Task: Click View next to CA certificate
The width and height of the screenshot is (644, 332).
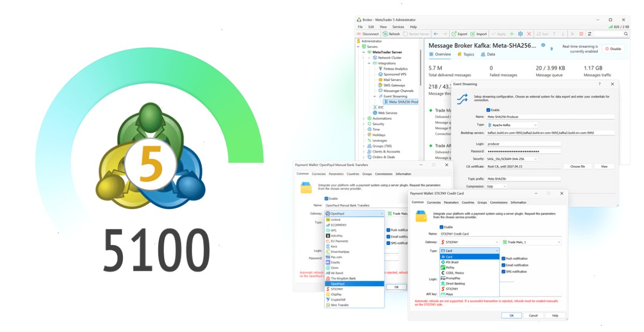Action: point(604,167)
